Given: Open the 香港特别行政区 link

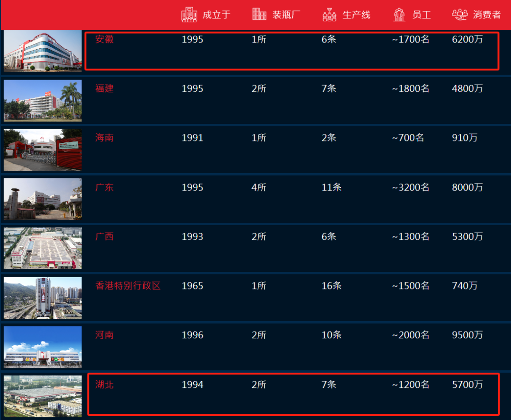Looking at the screenshot, I should (x=128, y=286).
